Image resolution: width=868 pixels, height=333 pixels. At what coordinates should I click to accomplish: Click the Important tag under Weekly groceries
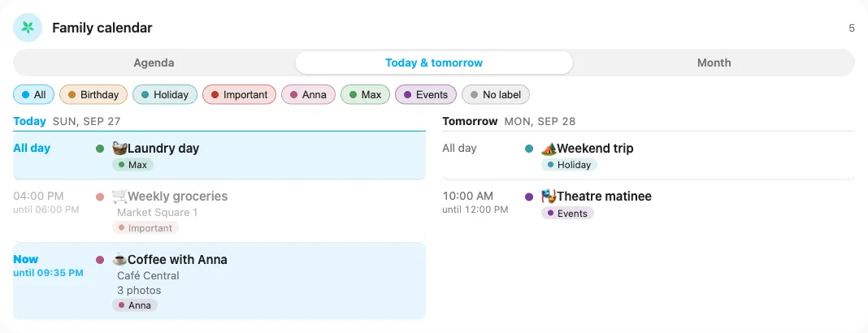(145, 228)
